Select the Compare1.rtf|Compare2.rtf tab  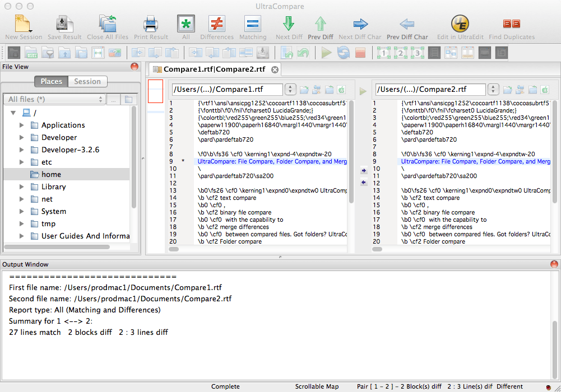tap(214, 69)
